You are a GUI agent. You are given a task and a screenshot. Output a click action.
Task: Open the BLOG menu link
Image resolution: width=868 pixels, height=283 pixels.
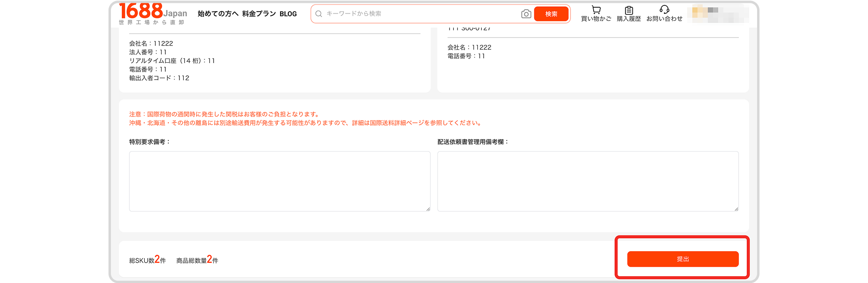[288, 14]
